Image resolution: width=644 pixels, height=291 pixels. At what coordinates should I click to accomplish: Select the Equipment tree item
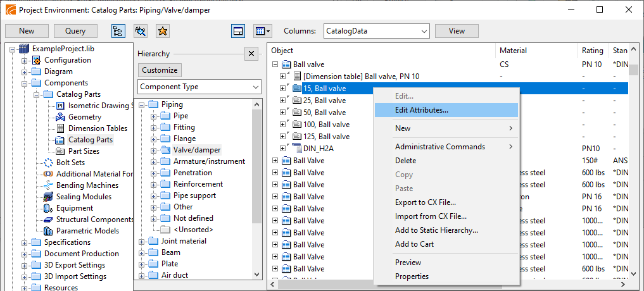[x=74, y=208]
